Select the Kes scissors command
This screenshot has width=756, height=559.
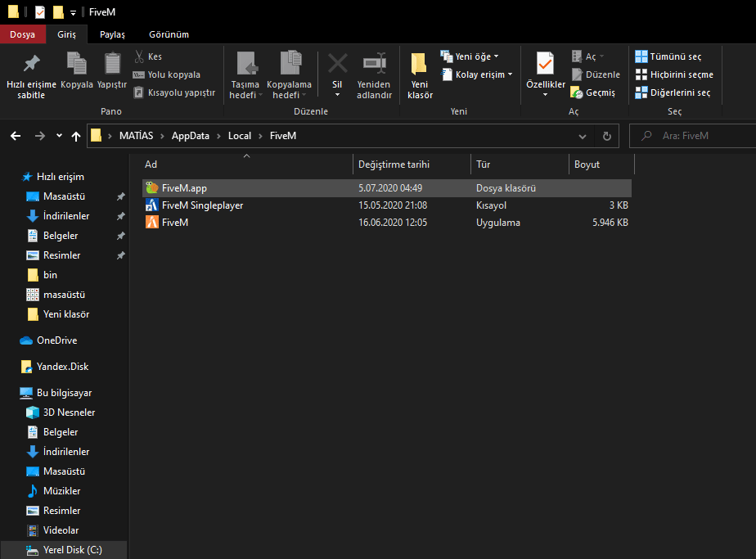147,56
